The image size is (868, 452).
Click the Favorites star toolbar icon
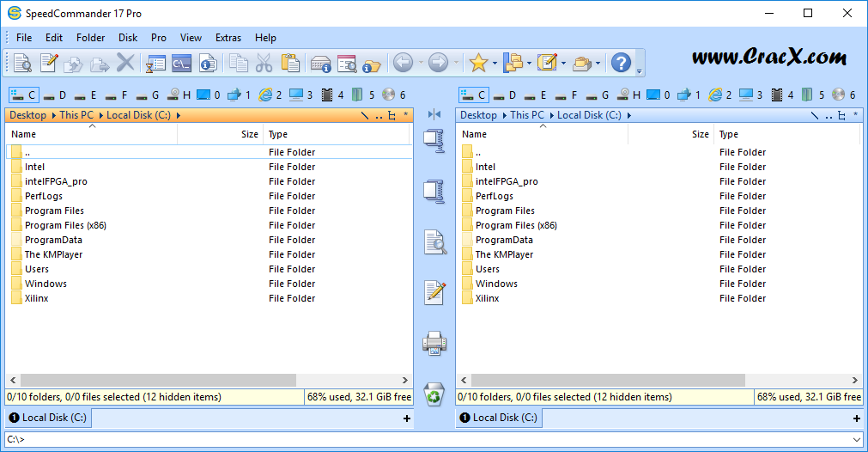click(x=477, y=63)
